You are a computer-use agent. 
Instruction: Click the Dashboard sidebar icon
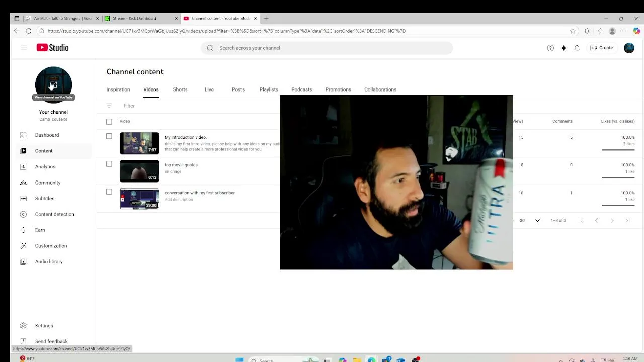[x=23, y=135]
